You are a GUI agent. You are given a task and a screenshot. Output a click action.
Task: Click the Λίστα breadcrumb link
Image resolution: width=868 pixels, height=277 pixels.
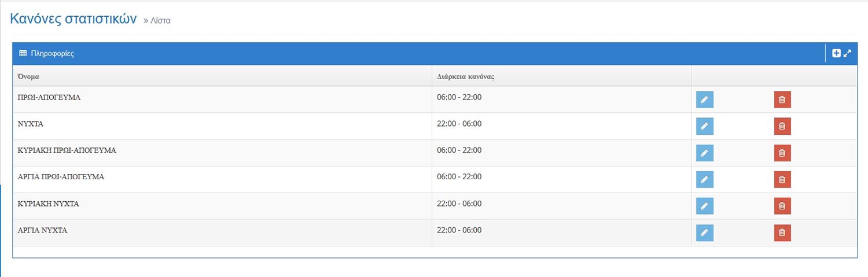pos(160,21)
